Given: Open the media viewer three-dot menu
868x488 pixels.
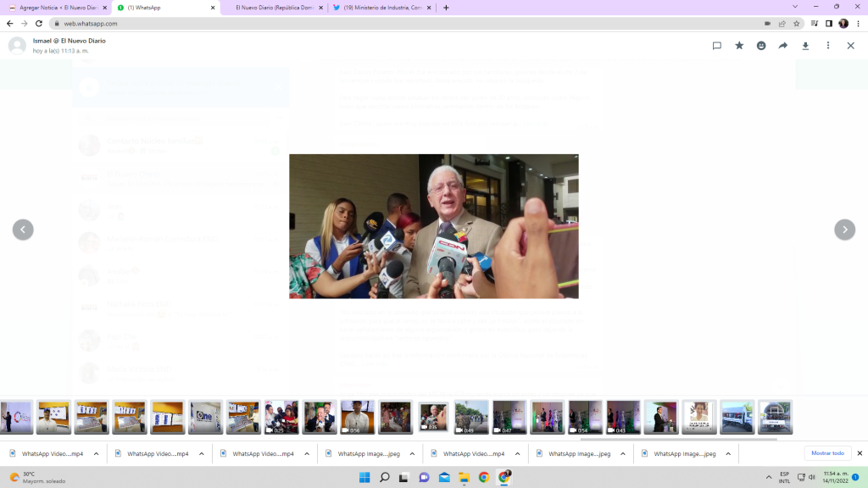Looking at the screenshot, I should point(828,46).
